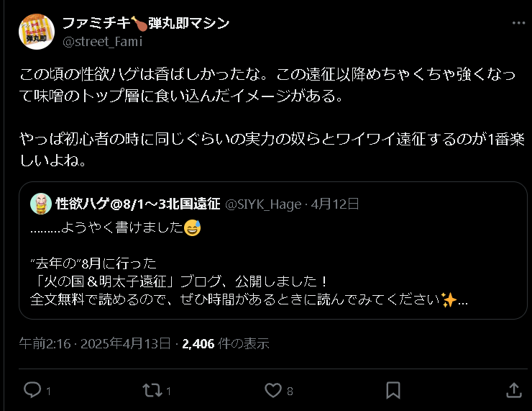Click the 2,406 件の表示 view count

(x=226, y=343)
